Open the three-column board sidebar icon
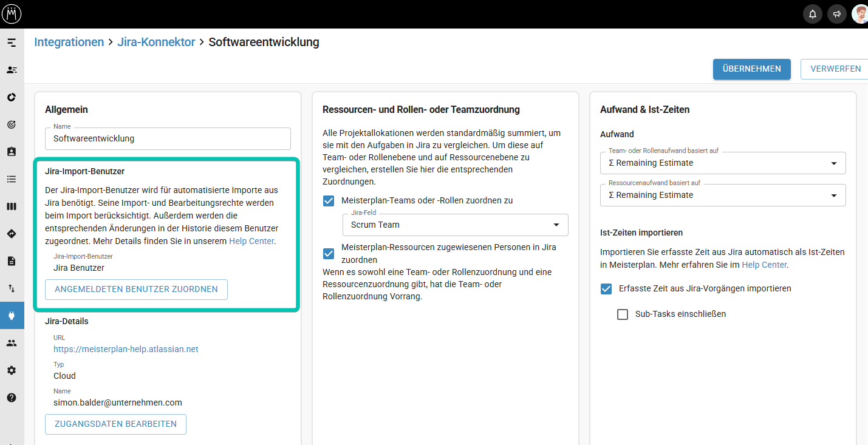The width and height of the screenshot is (868, 445). click(12, 206)
